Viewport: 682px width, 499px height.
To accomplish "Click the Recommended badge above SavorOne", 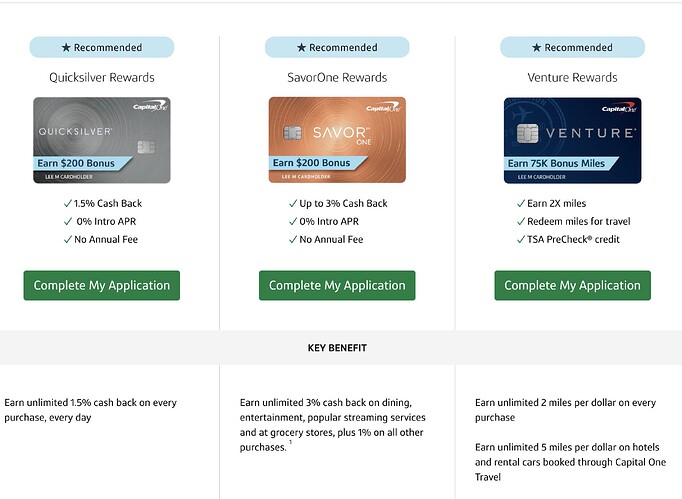I will 337,47.
